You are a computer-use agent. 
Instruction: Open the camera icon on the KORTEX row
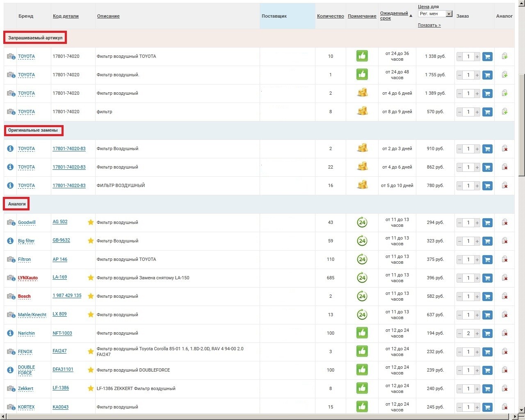[11, 407]
